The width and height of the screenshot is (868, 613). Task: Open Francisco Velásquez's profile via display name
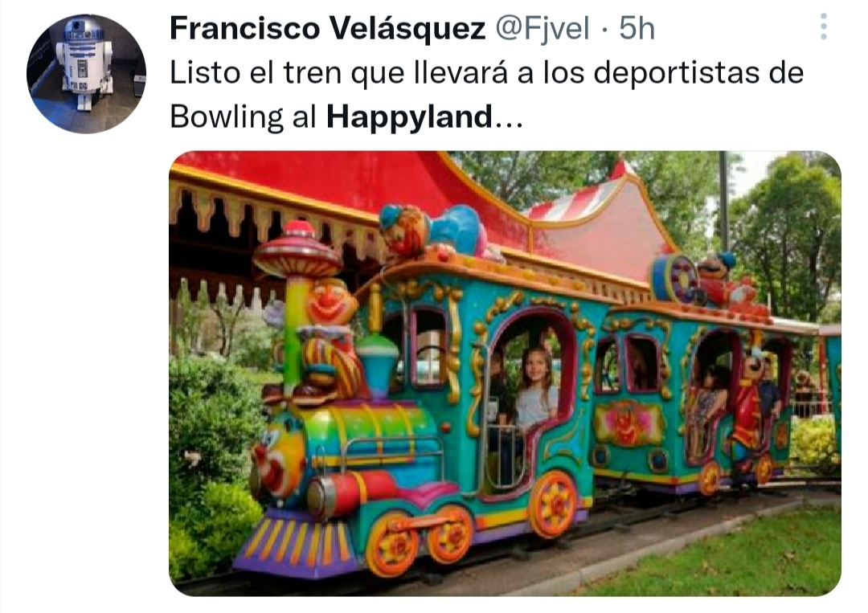coord(328,28)
